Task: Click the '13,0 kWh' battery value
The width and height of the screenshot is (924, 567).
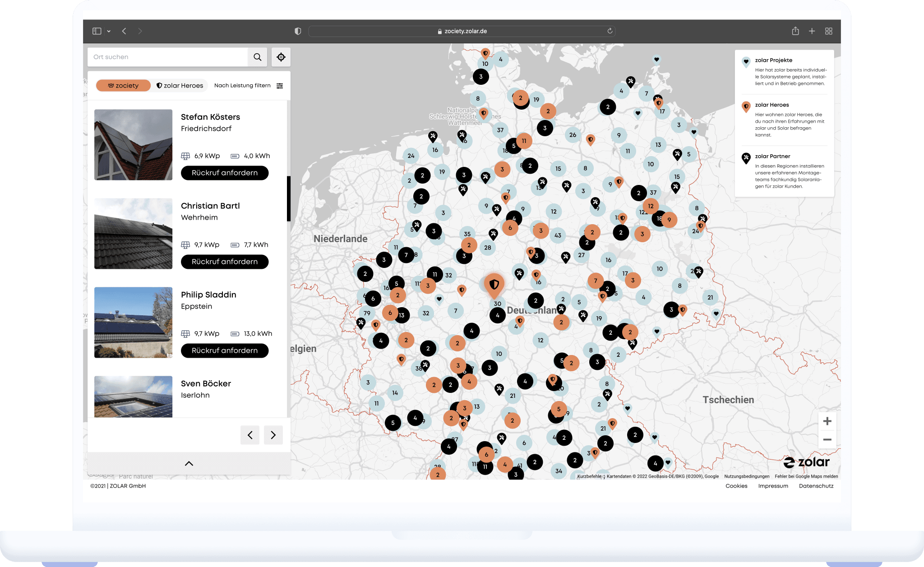Action: pos(258,334)
